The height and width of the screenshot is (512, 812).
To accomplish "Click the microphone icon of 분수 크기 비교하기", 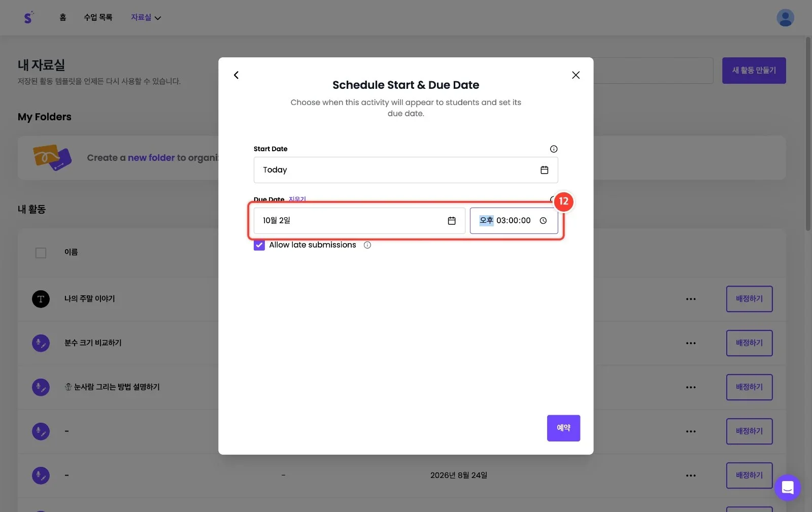I will click(41, 343).
